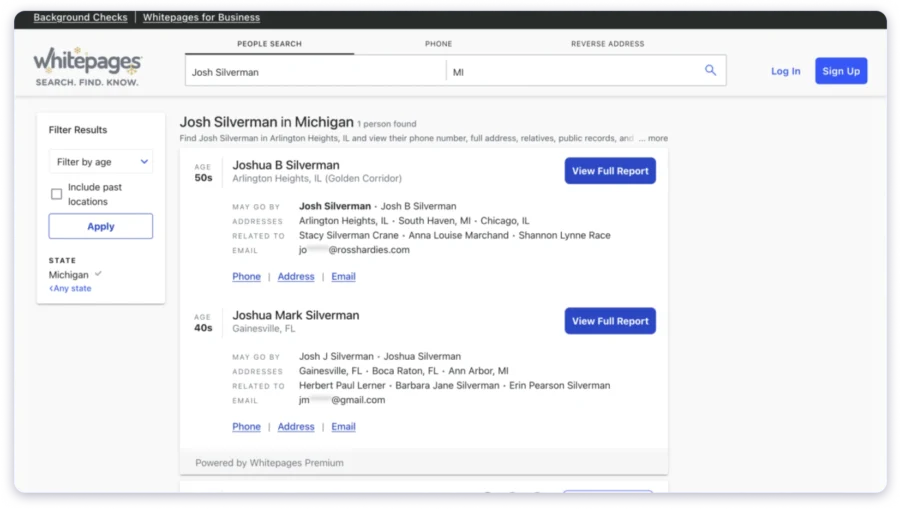Select Any state link

click(x=70, y=288)
